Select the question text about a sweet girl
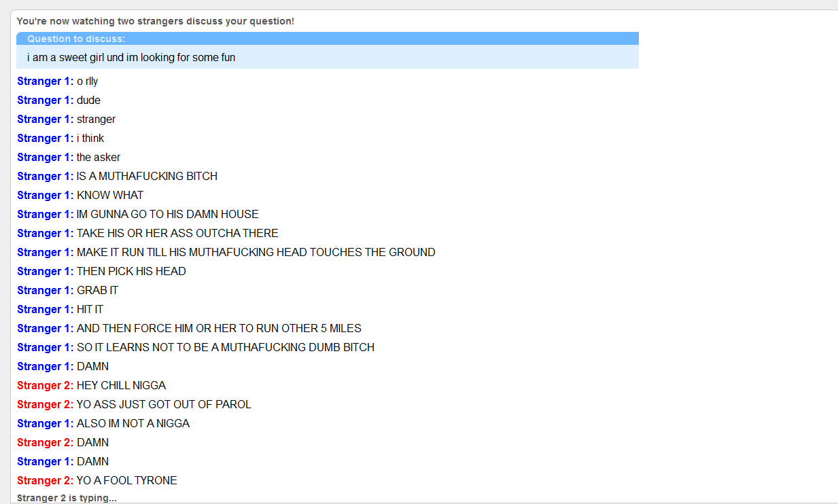The height and width of the screenshot is (504, 838). 131,58
